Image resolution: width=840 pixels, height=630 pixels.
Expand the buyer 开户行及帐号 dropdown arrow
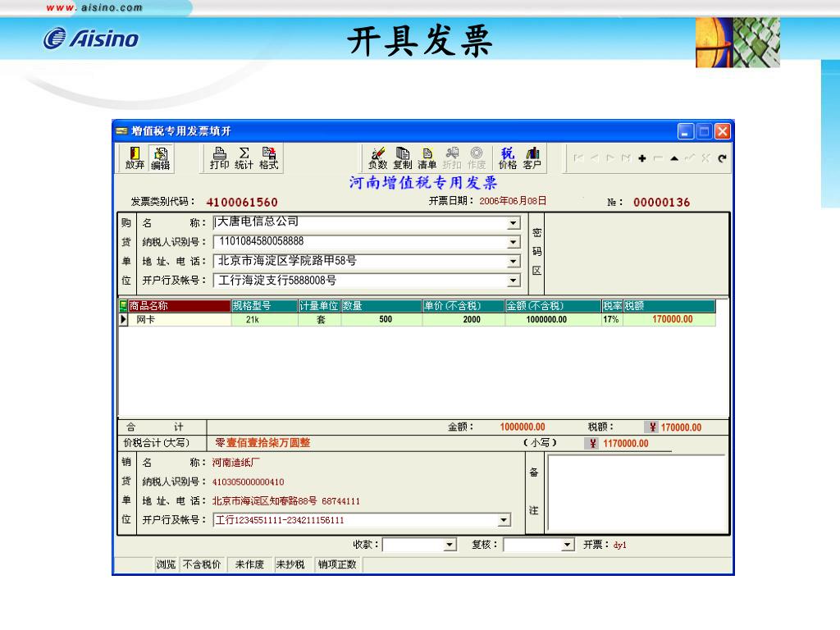[514, 281]
